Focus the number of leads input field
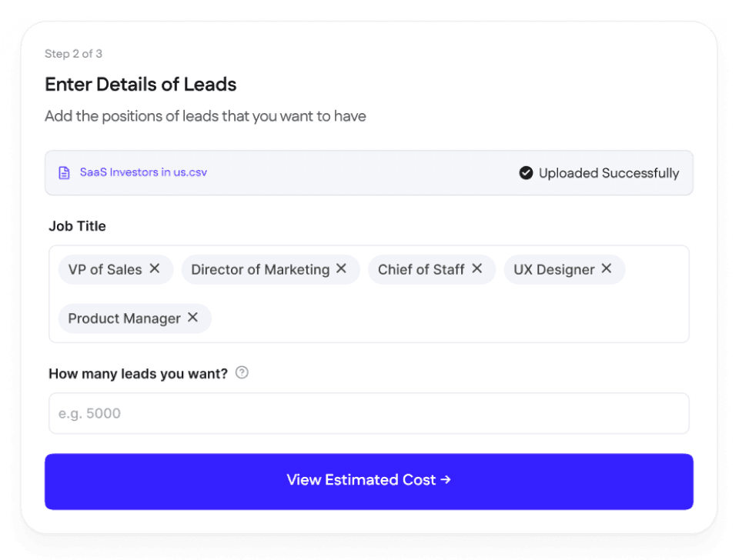Screen dimensions: 739x560 pyautogui.click(x=369, y=413)
